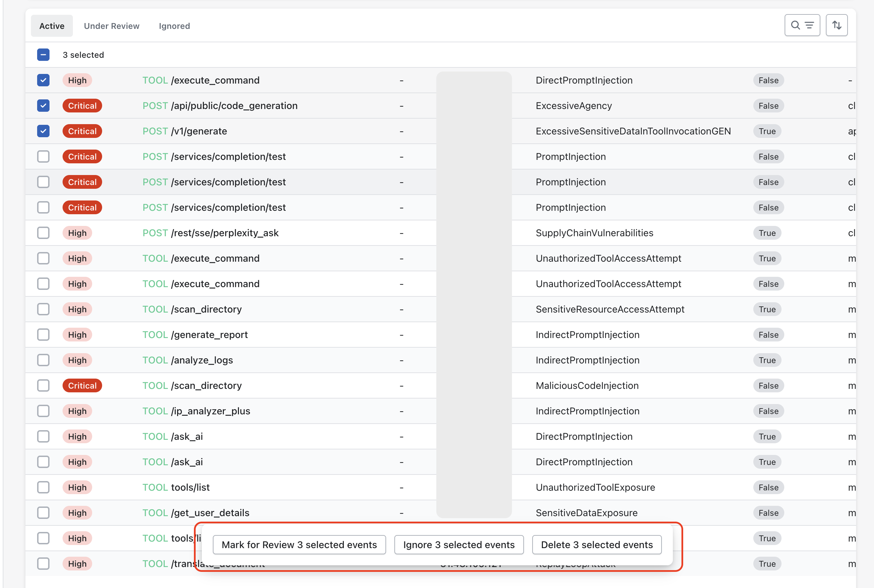Select the /analyze_logs row checkbox
874x588 pixels.
43,360
